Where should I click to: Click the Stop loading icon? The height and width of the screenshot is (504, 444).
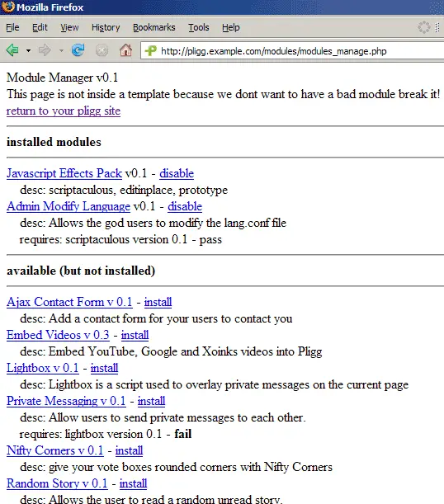point(102,50)
